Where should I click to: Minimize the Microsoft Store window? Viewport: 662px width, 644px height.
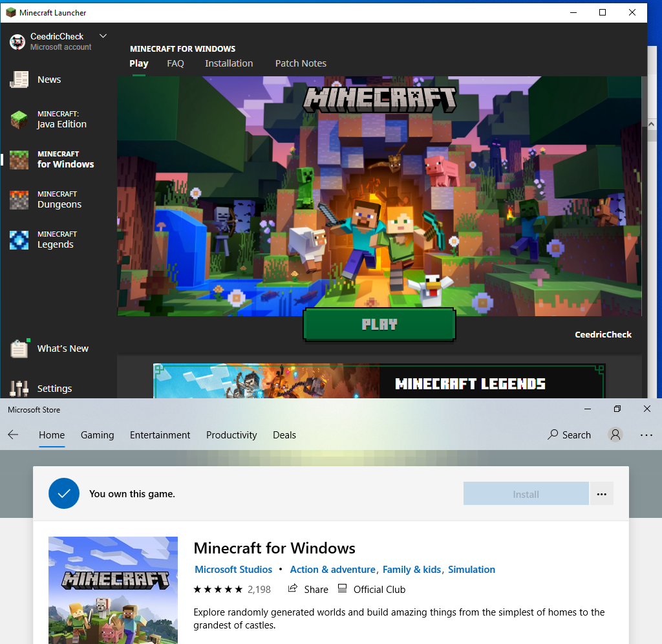click(x=587, y=409)
